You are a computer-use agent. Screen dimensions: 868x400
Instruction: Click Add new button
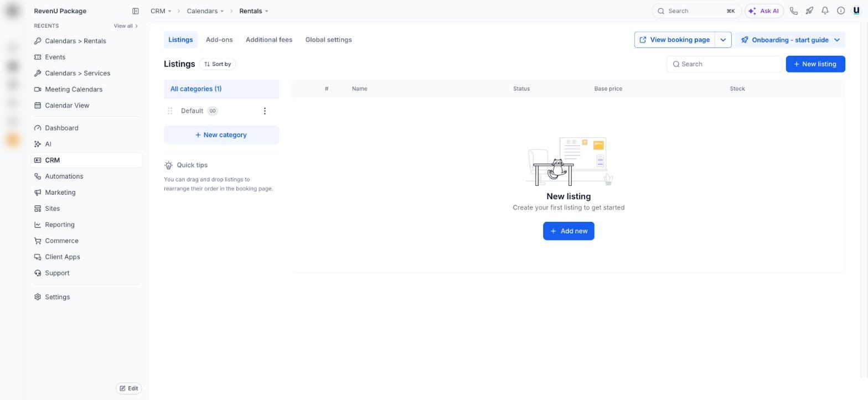click(569, 231)
